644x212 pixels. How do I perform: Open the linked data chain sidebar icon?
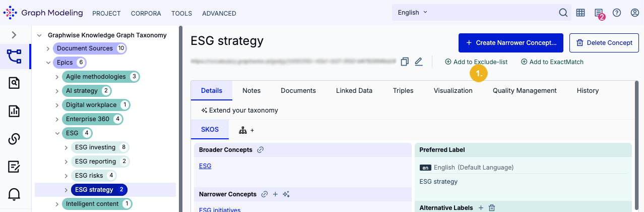coord(14,139)
